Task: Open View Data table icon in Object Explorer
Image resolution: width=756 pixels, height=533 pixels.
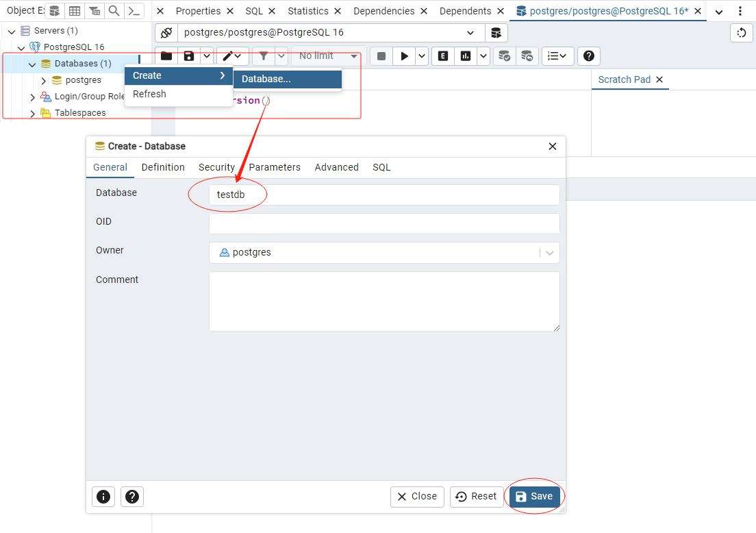Action: point(74,10)
